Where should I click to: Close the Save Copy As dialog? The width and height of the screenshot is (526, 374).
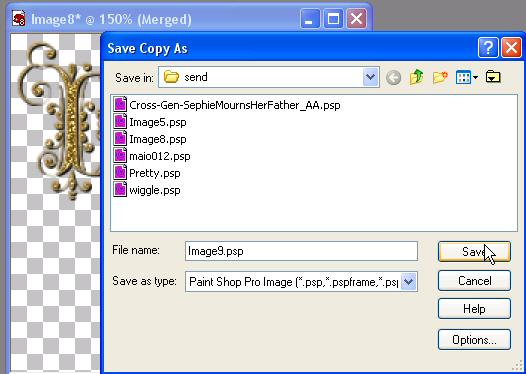(x=511, y=48)
